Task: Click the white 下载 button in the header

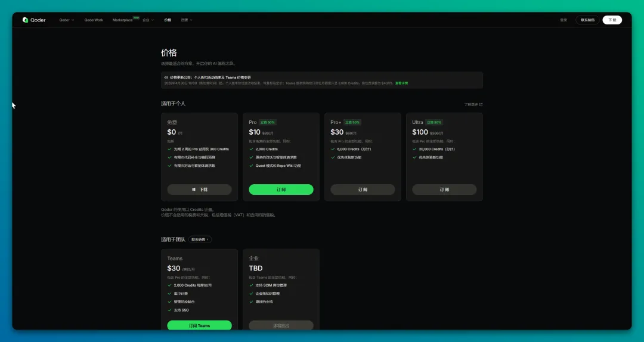Action: point(612,20)
